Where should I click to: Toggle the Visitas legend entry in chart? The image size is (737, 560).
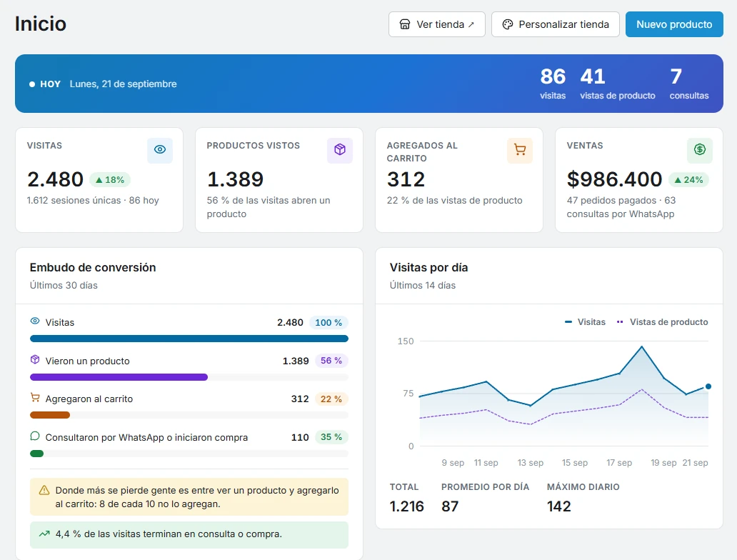tap(585, 322)
